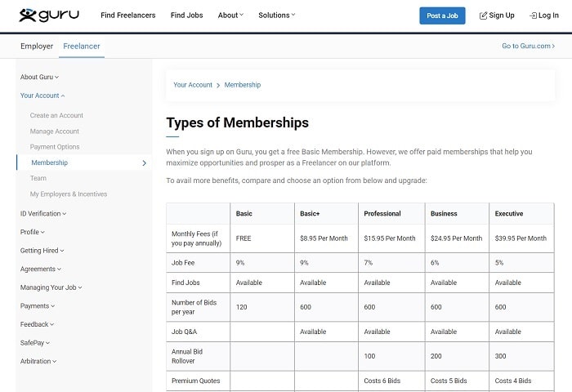572x392 pixels.
Task: Open Find Jobs page
Action: (187, 16)
